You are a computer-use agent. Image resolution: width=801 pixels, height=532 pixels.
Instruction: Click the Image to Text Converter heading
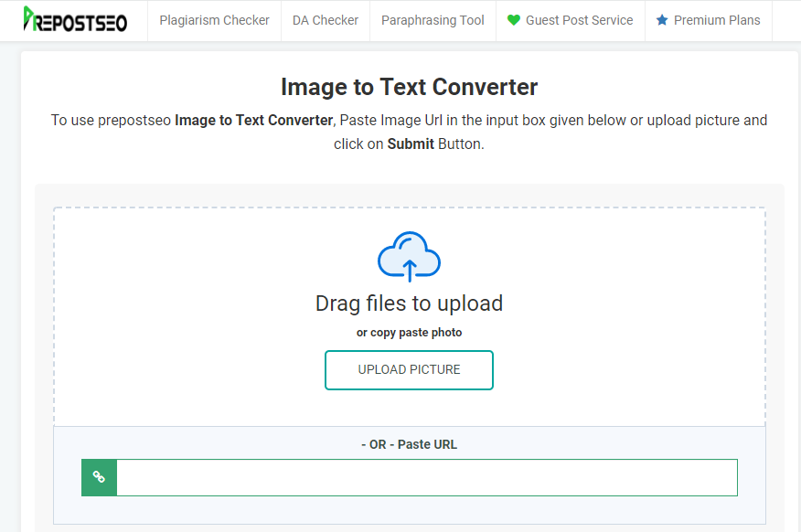409,87
